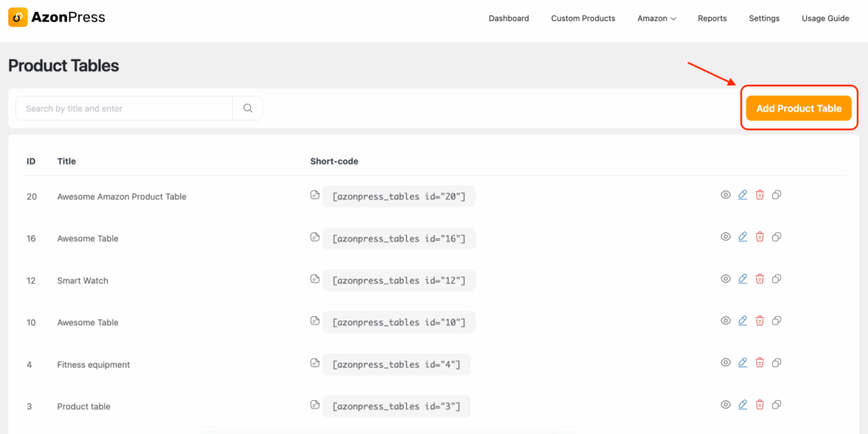Viewport: 868px width, 434px height.
Task: Select shortcode [azonpress_tables id="20"]
Action: (398, 197)
